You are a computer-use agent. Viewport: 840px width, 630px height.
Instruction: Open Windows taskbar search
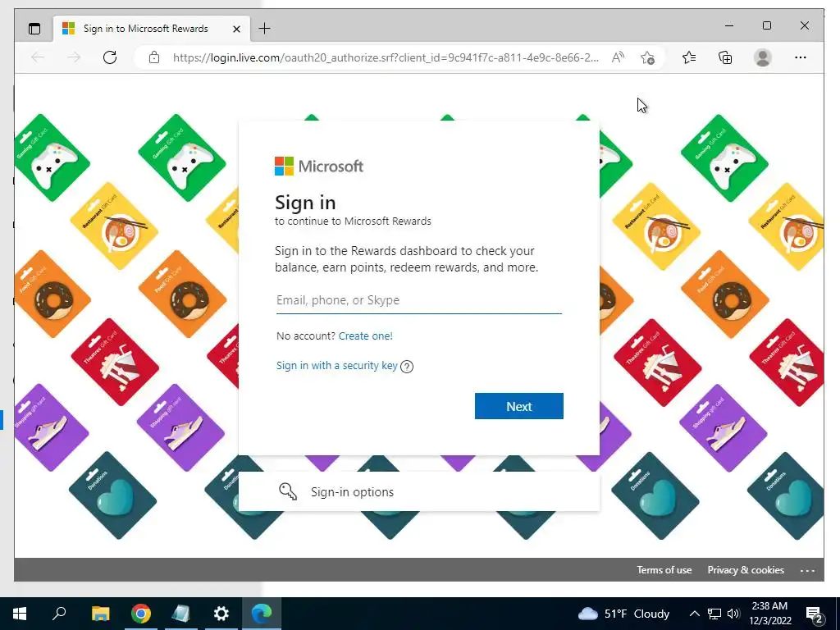click(59, 614)
